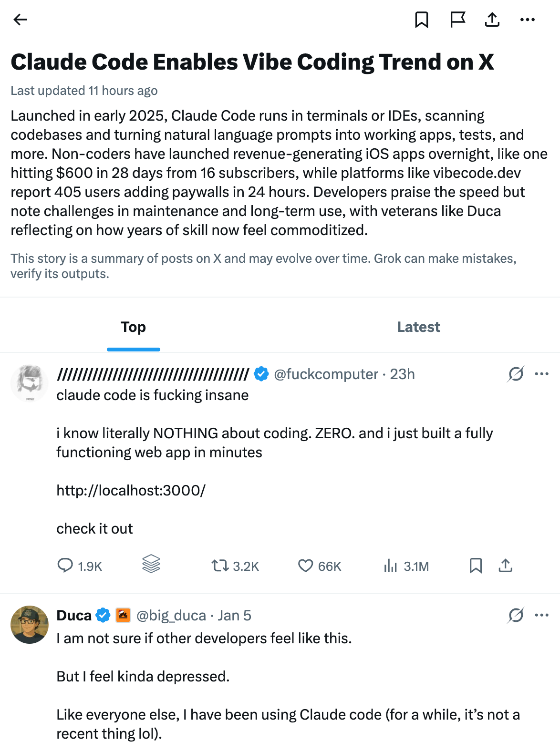Go back using the left arrow
The width and height of the screenshot is (560, 742).
[21, 20]
